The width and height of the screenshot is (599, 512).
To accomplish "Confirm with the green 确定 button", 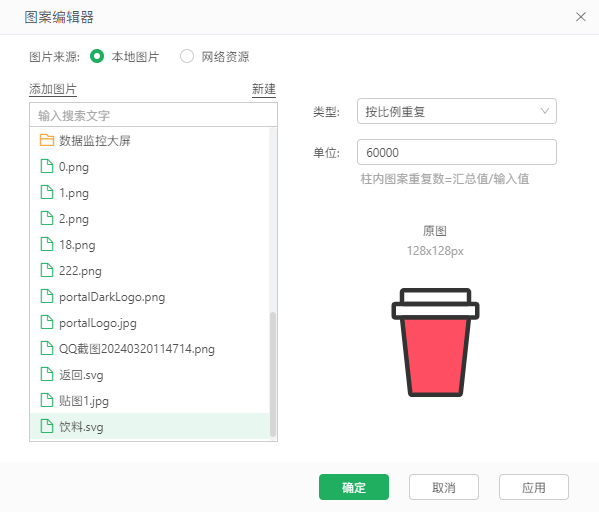I will coord(354,487).
